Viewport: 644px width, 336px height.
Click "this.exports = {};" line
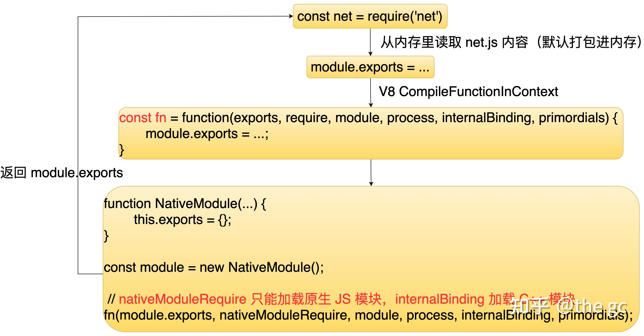point(182,220)
